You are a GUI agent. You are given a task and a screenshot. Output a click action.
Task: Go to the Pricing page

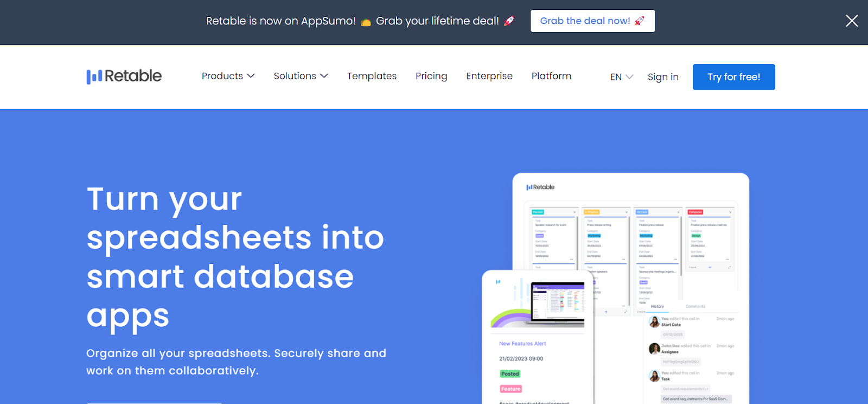[431, 76]
